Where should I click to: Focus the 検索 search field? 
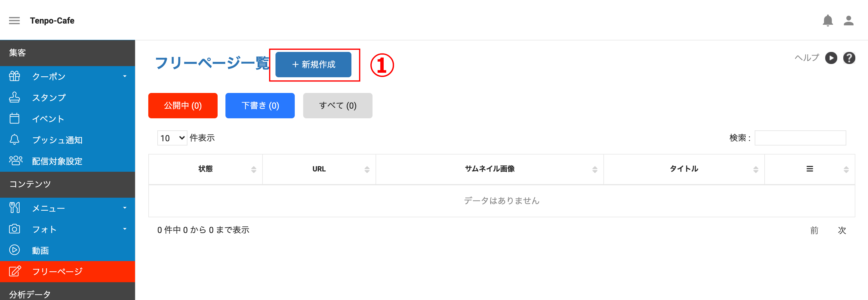click(x=800, y=138)
